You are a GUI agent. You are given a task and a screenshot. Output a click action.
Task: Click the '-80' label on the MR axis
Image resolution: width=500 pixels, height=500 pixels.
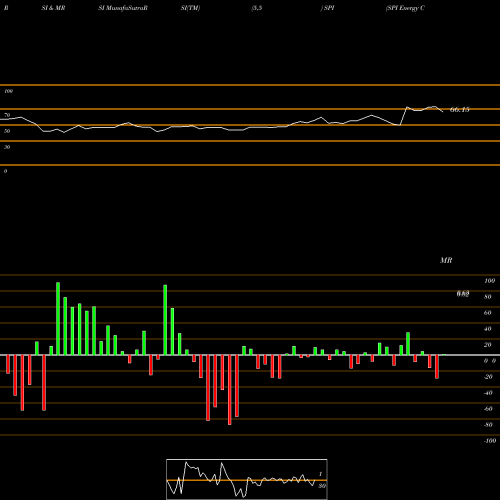[x=488, y=425]
